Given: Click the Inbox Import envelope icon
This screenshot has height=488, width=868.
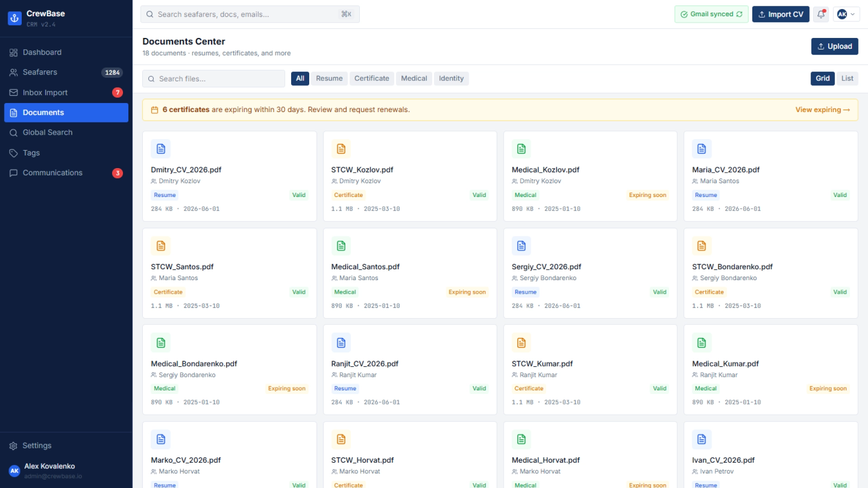Looking at the screenshot, I should (x=14, y=93).
